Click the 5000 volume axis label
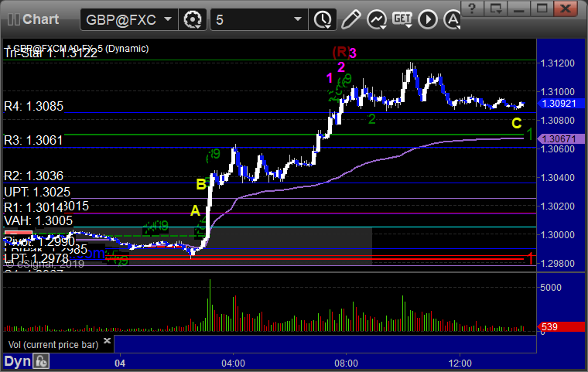 coord(551,287)
